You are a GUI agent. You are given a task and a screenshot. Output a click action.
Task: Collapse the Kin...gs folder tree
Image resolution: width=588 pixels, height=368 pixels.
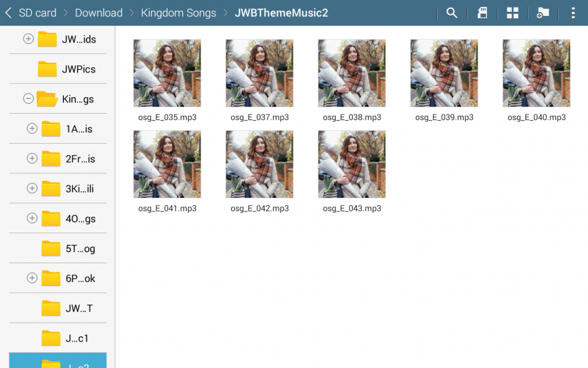(28, 99)
